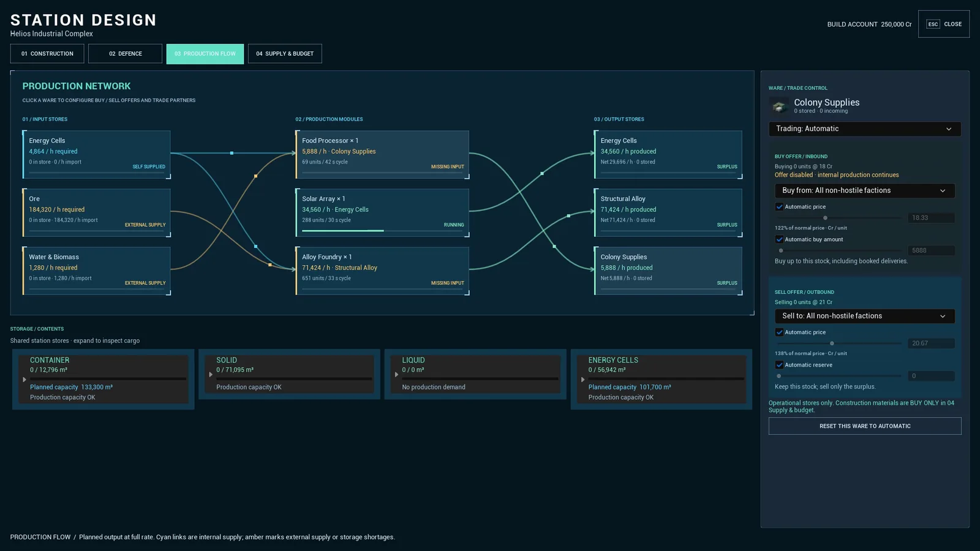The width and height of the screenshot is (980, 551).
Task: Expand the SOLID storage arrow
Action: (211, 375)
